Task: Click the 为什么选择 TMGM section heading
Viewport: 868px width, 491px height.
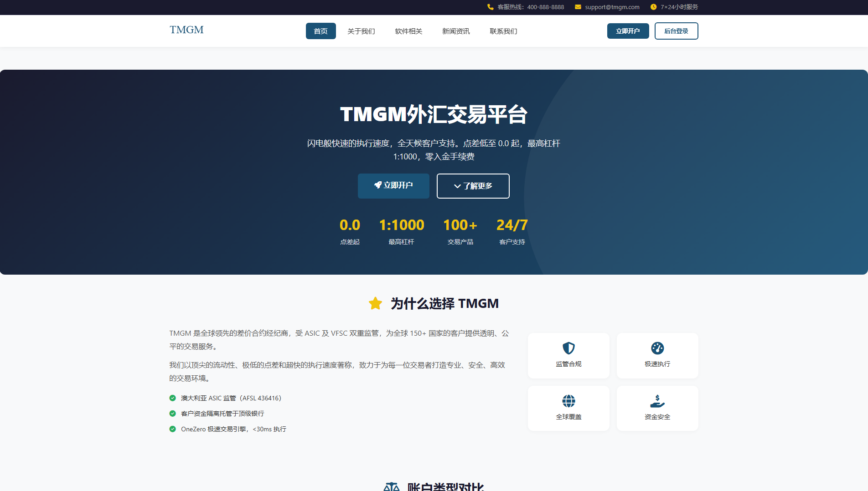Action: (x=444, y=303)
